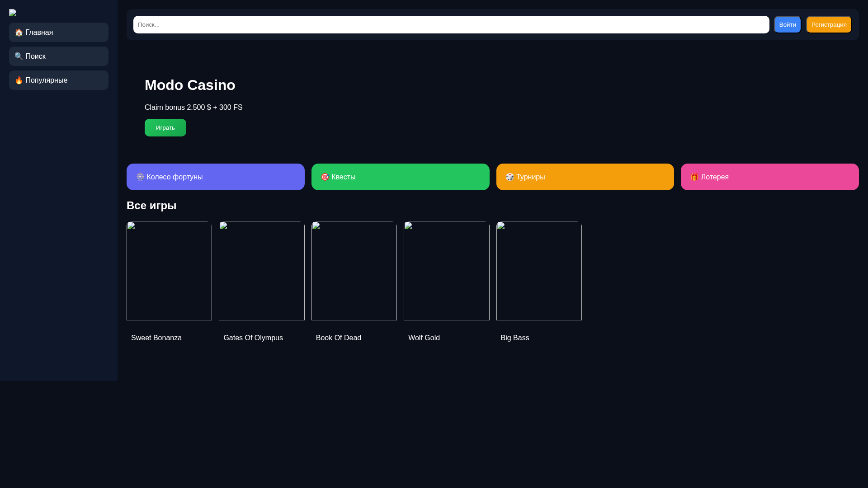Click the Claim bonus 2.500 $ + 300 FS text
Screen dimensions: 868x488
point(193,107)
